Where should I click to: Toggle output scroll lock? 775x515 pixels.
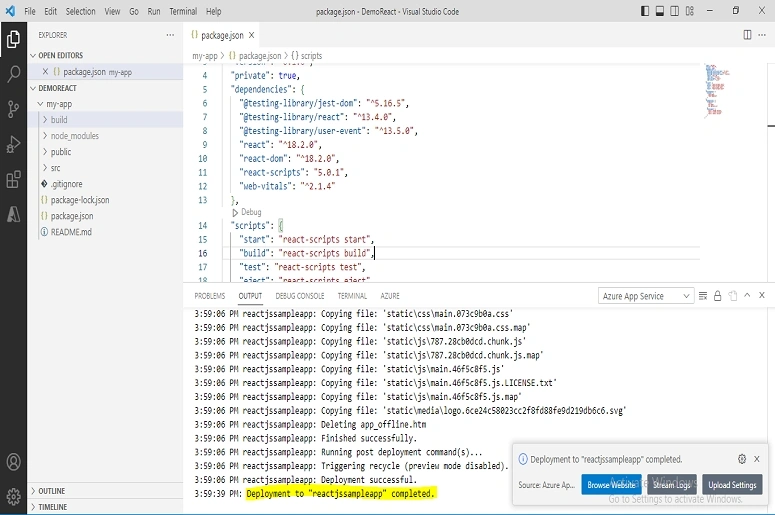click(x=718, y=296)
